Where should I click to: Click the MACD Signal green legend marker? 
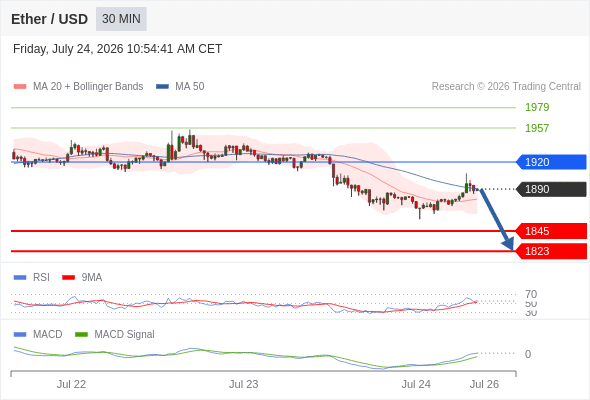[81, 335]
